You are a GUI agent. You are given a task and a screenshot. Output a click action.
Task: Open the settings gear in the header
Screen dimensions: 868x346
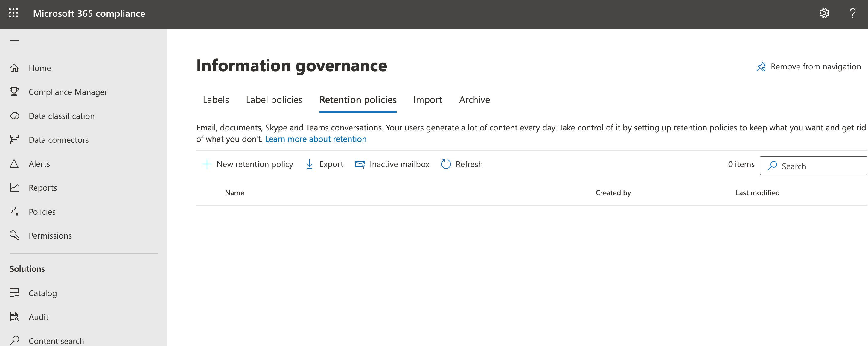[x=824, y=13]
